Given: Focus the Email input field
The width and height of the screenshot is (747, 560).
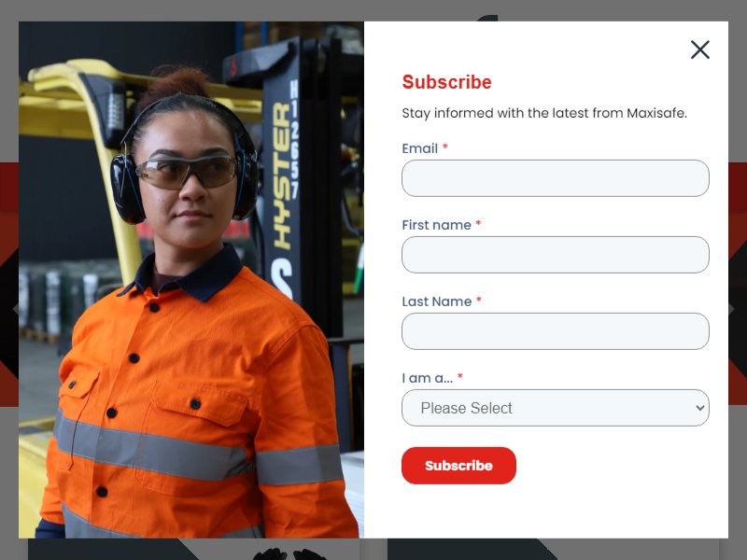Looking at the screenshot, I should (555, 178).
